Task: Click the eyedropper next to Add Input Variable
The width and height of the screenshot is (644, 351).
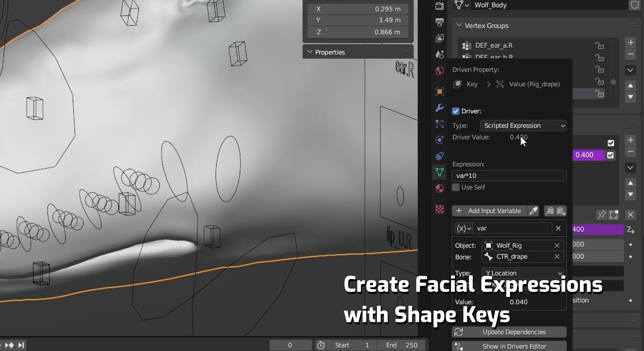Action: coord(534,211)
